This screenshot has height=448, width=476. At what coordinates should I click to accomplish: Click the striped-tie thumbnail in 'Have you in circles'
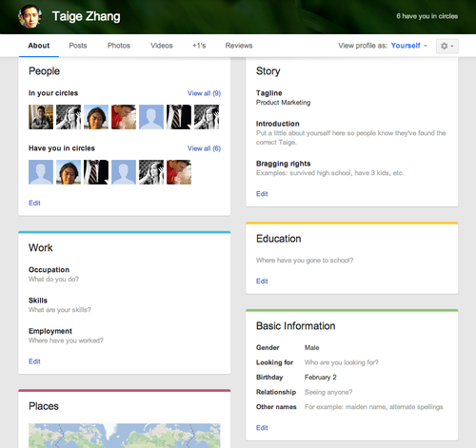coord(96,172)
